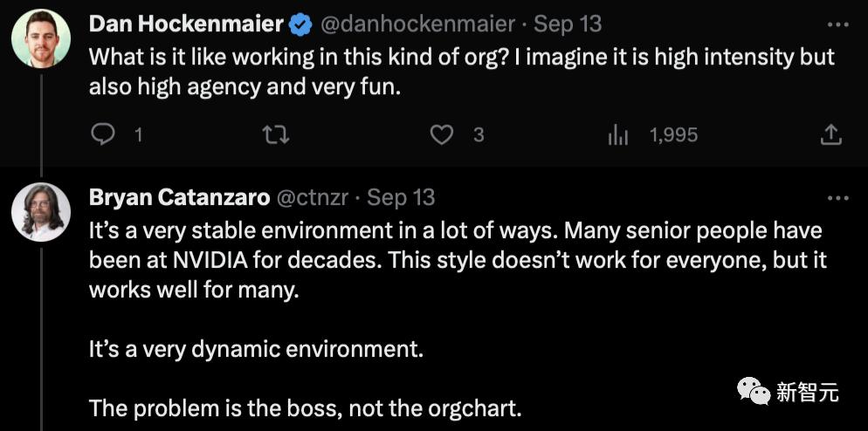View analytics for Dan's tweet
This screenshot has height=431, width=868.
(x=618, y=134)
